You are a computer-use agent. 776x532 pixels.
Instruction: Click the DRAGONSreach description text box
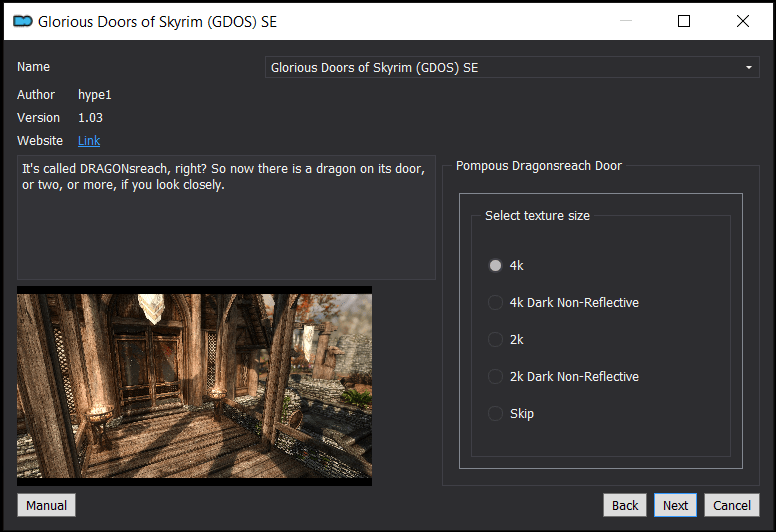pos(226,217)
